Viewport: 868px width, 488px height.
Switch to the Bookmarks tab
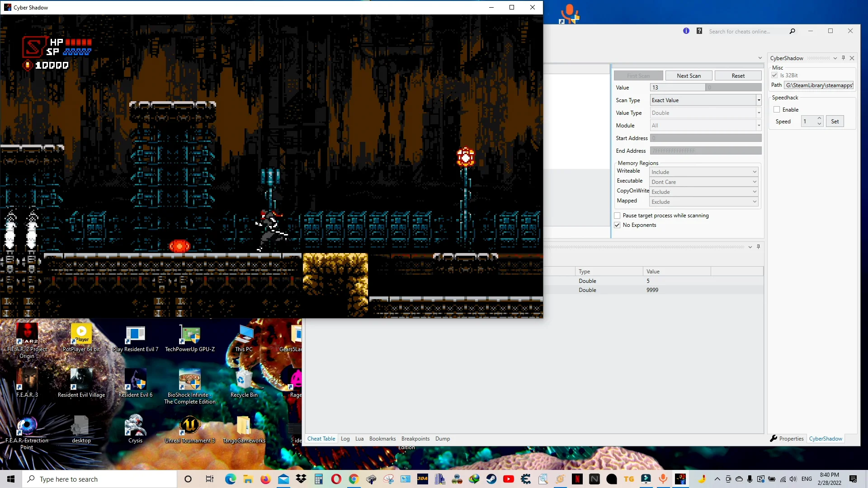click(382, 438)
